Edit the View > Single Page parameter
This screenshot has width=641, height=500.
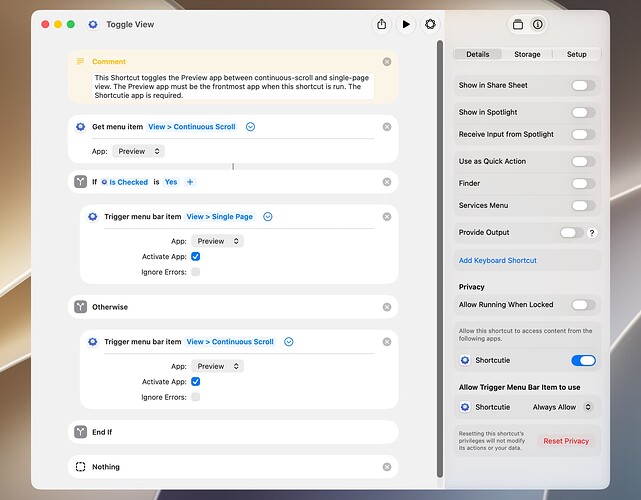[220, 217]
